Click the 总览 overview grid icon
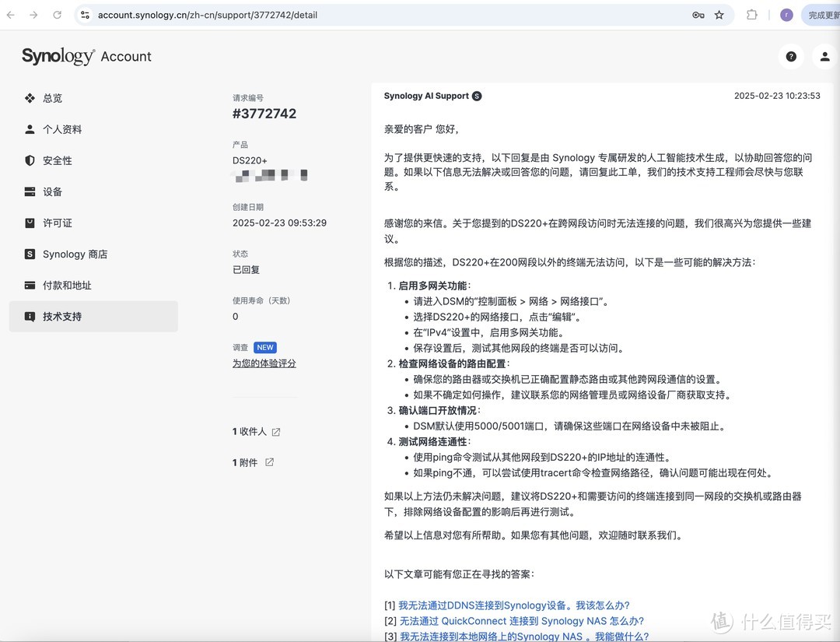Viewport: 840px width, 642px height. (x=30, y=98)
